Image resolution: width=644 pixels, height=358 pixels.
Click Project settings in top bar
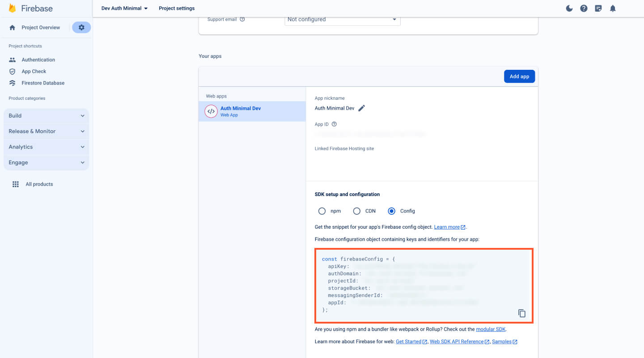tap(177, 8)
